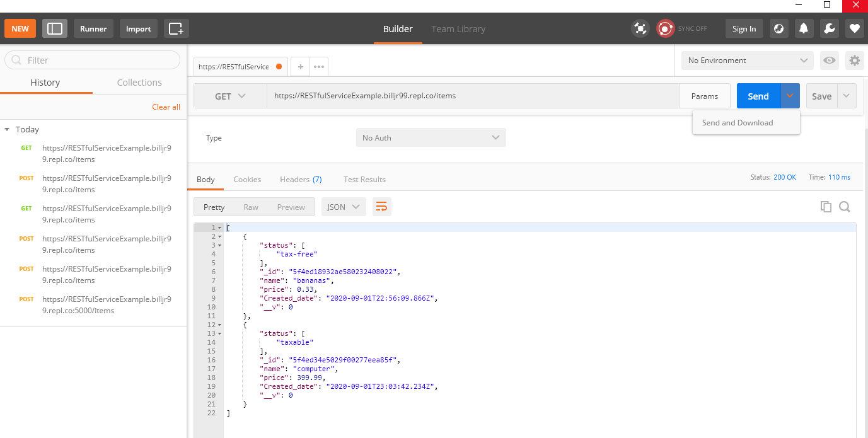Screen dimensions: 868x438
Task: Copy the response body to clipboard
Action: (826, 207)
